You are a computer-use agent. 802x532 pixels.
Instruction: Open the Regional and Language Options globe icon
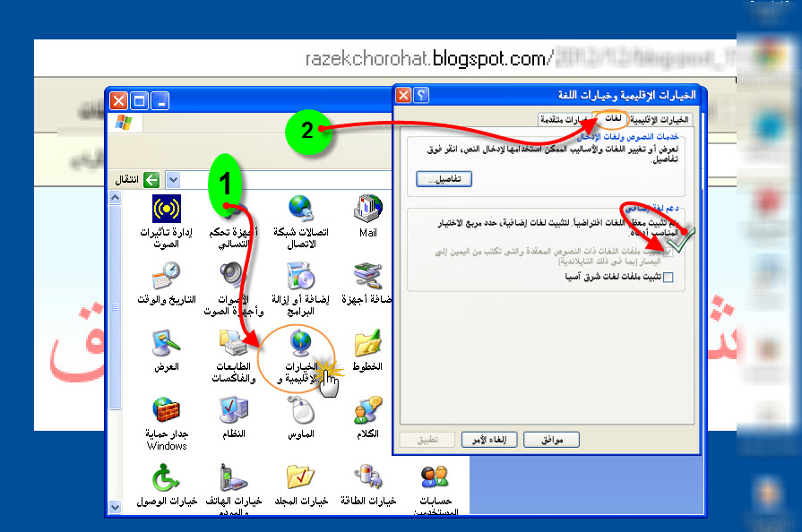[301, 343]
